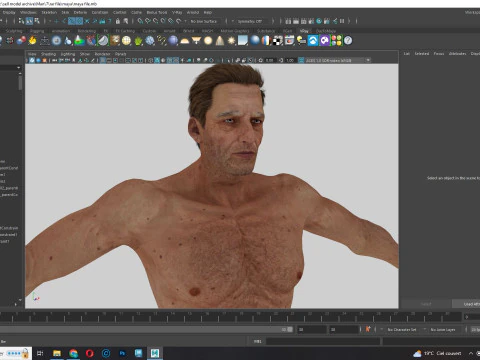Open the Bonus Tools menu

(x=157, y=12)
